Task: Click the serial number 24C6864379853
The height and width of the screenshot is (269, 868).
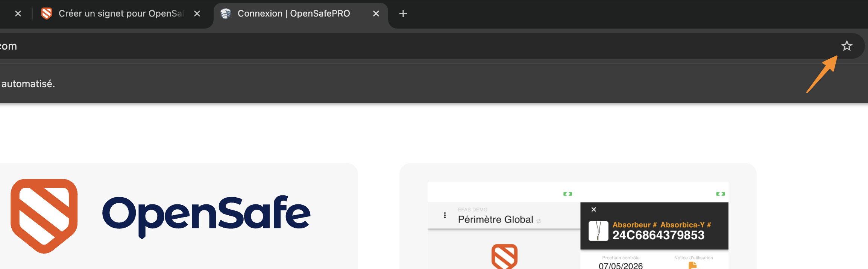Action: [658, 235]
